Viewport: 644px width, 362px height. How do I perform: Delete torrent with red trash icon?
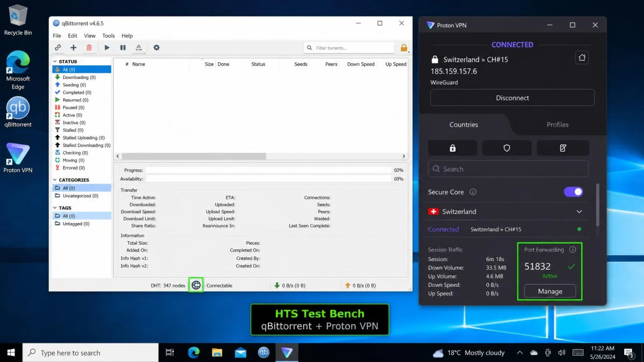pos(89,48)
